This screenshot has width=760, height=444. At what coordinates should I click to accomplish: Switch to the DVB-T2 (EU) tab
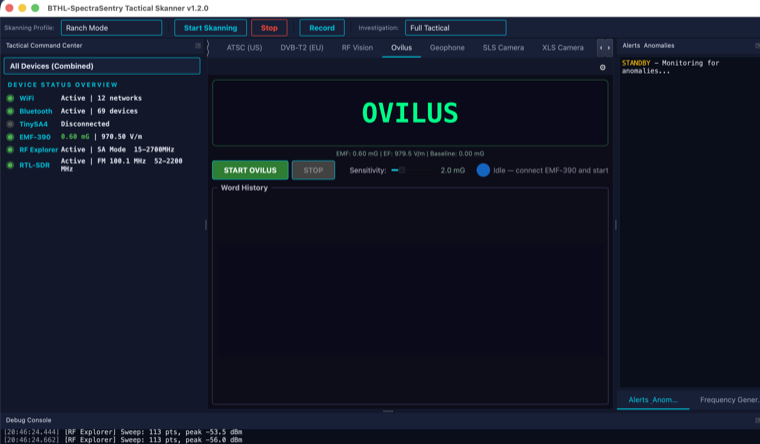(301, 48)
